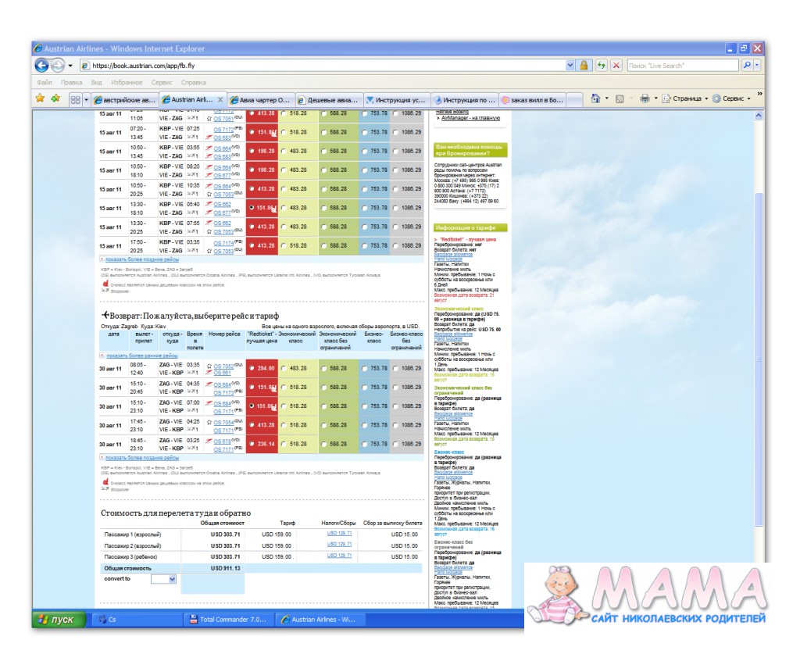Open the Страница (Page) menu dropdown

click(x=687, y=98)
